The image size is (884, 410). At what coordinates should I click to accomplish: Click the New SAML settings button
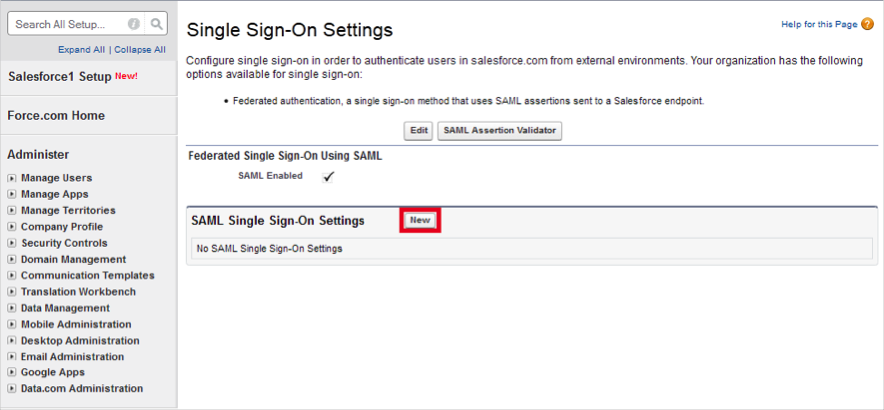point(420,220)
